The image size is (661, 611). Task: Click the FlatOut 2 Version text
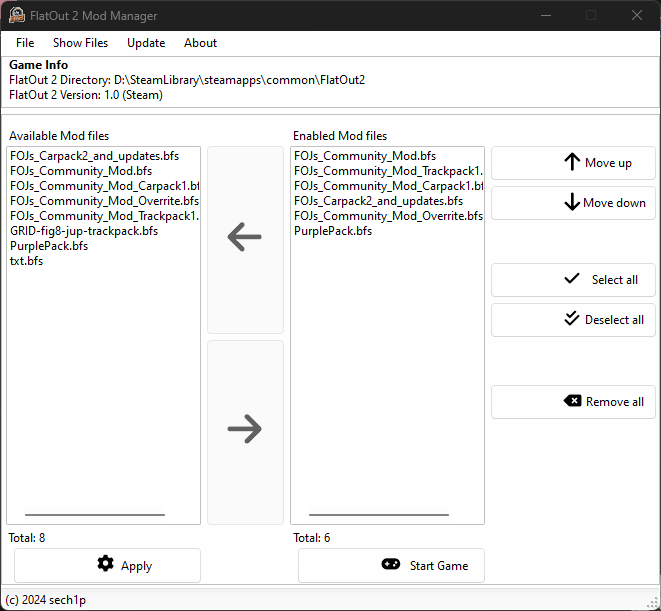point(86,95)
